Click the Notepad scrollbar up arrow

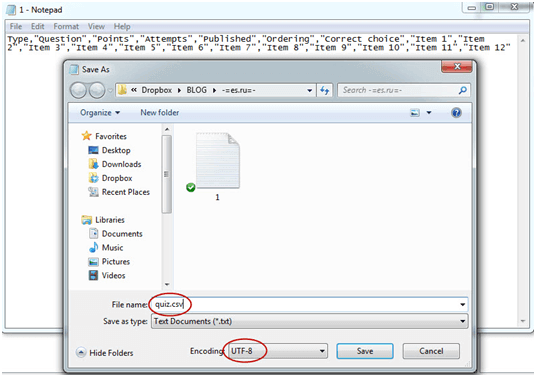(523, 40)
